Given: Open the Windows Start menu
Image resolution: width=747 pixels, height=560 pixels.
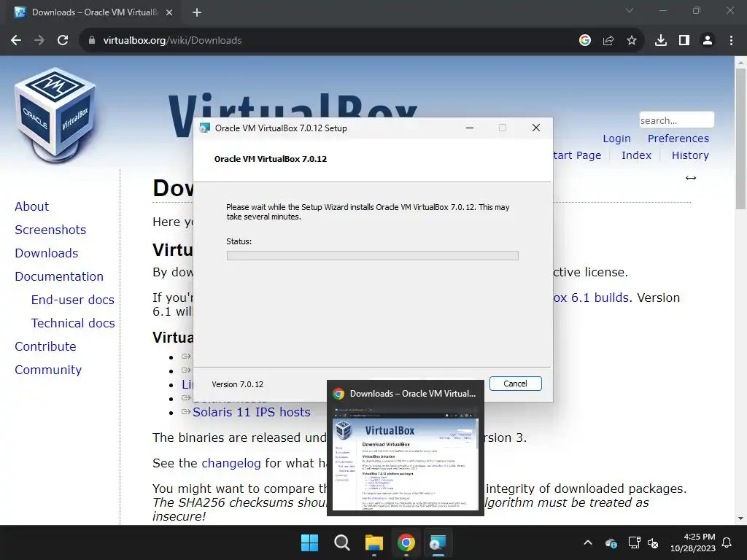Looking at the screenshot, I should (x=309, y=542).
